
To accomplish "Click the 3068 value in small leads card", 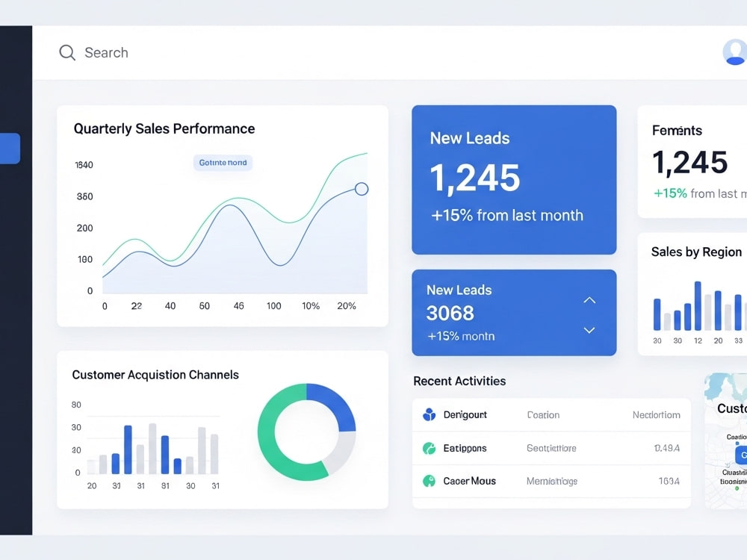I will 450,313.
